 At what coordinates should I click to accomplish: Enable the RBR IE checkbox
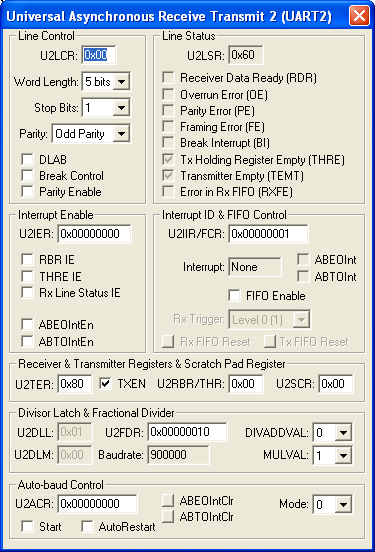[x=27, y=259]
